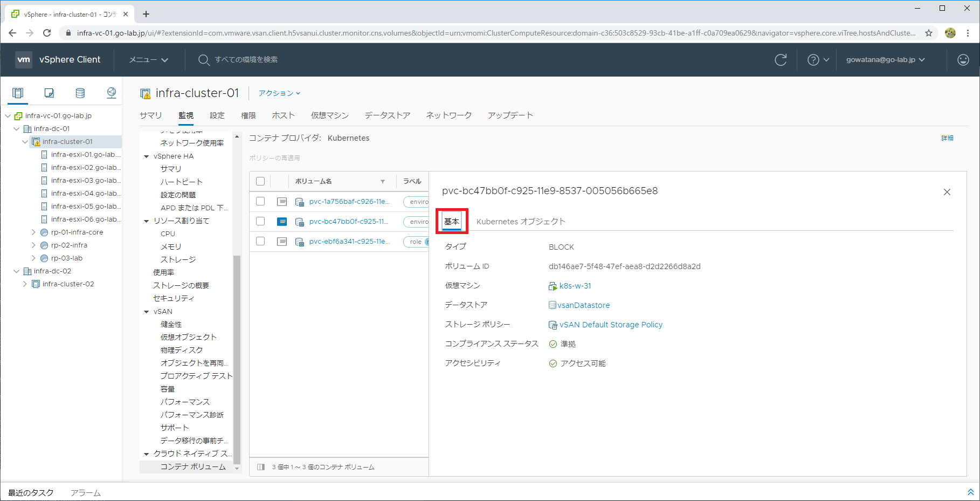Viewport: 980px width, 501px height.
Task: Select 健全性 under vSAN
Action: [171, 325]
